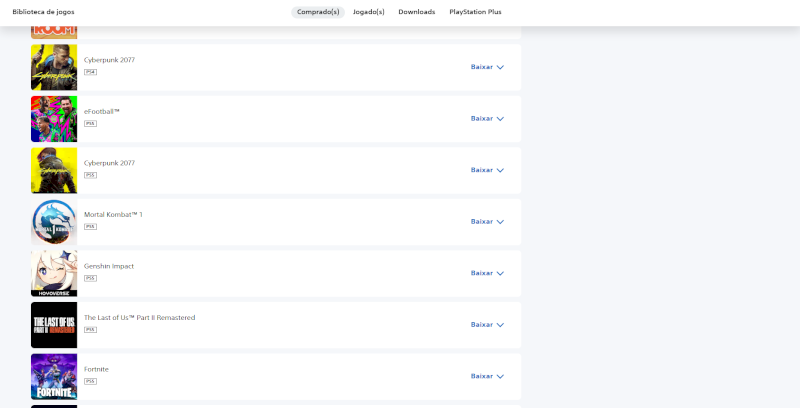Click the Cyberpunk 2077 PS5 cover art
Image resolution: width=800 pixels, height=408 pixels.
(x=54, y=170)
